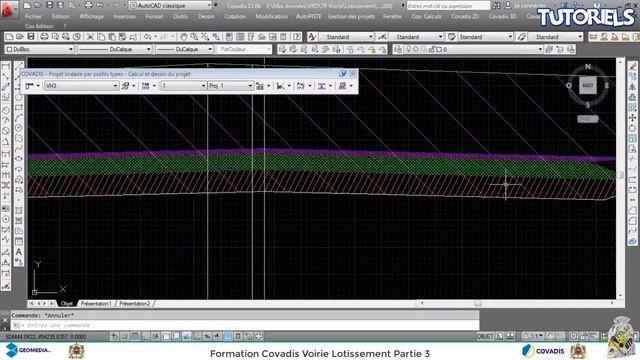Toggle OBJET model space button
Screen dimensions: 640x360
pos(485,336)
